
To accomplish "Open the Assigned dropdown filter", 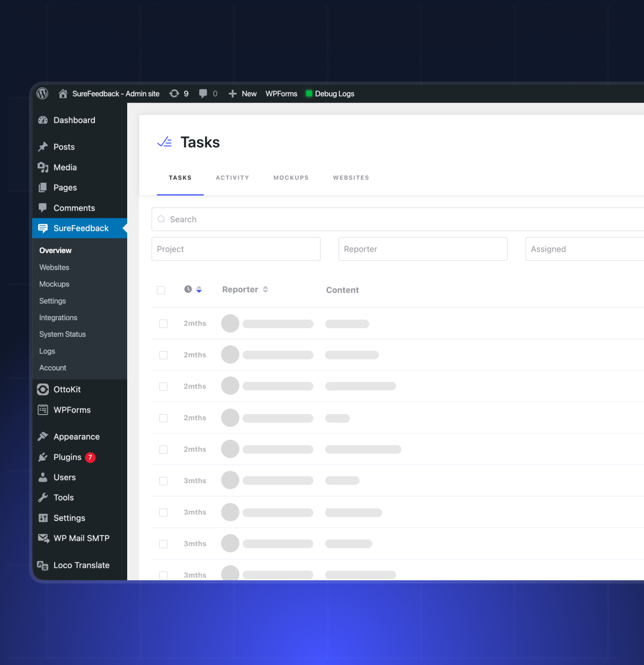I will [584, 249].
